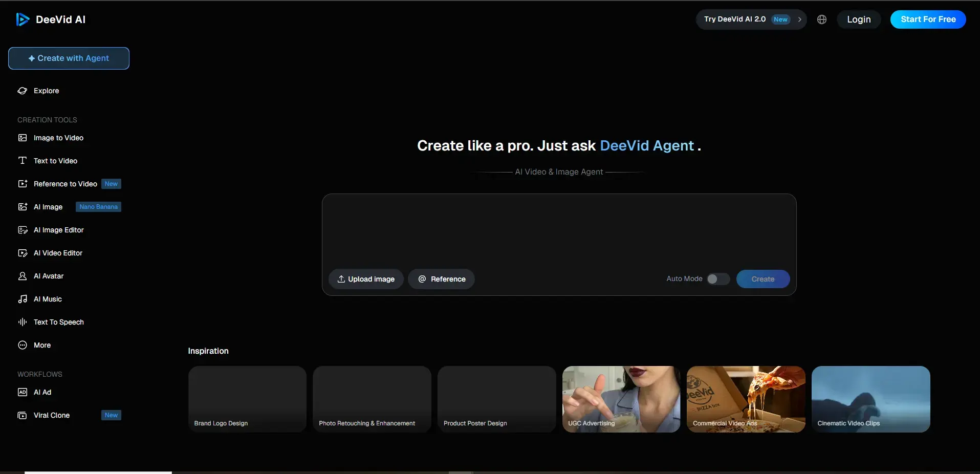Viewport: 980px width, 474px height.
Task: Click the Start For Free button
Action: coord(928,19)
